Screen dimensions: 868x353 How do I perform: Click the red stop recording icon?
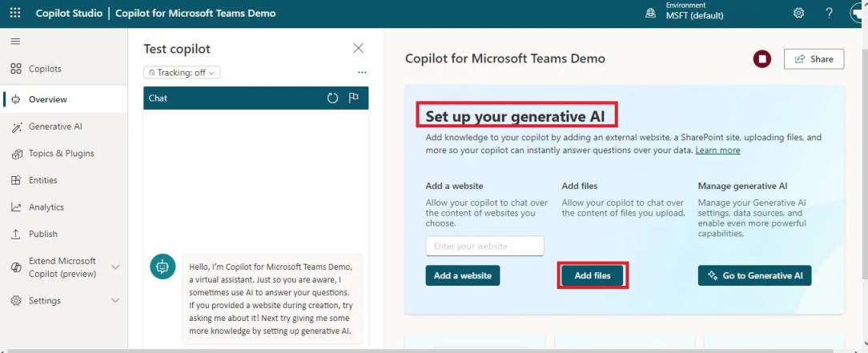tap(762, 59)
